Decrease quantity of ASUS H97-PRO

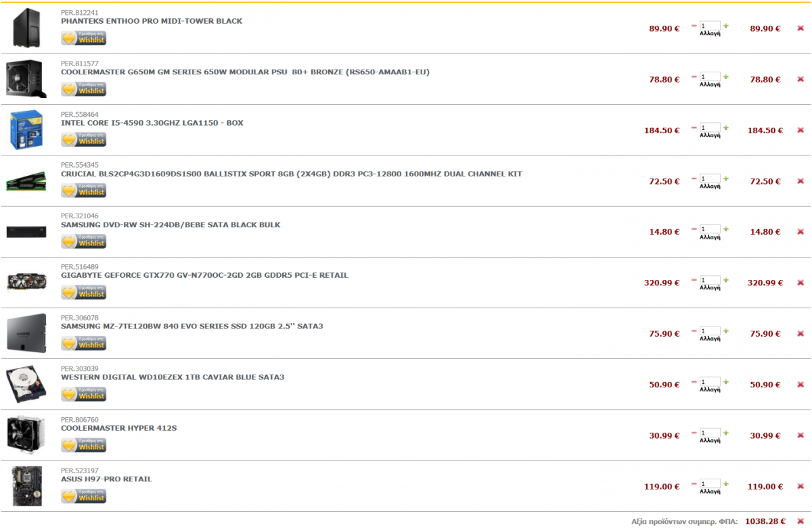694,483
